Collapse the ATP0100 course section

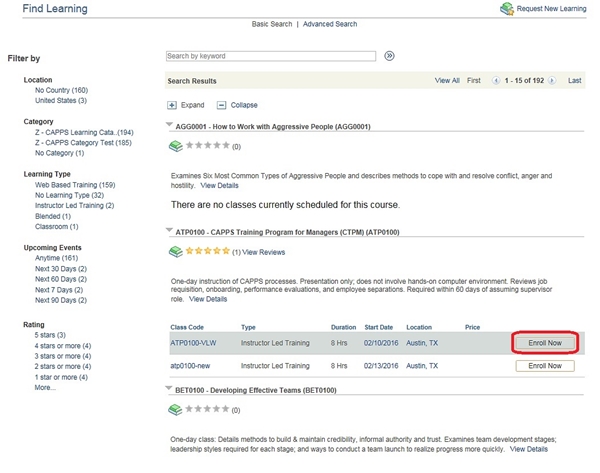[169, 233]
